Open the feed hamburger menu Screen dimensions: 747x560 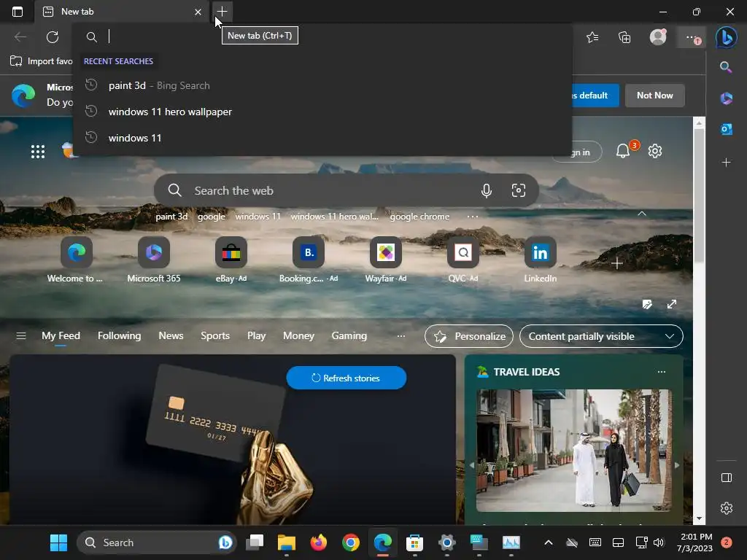[x=21, y=336]
